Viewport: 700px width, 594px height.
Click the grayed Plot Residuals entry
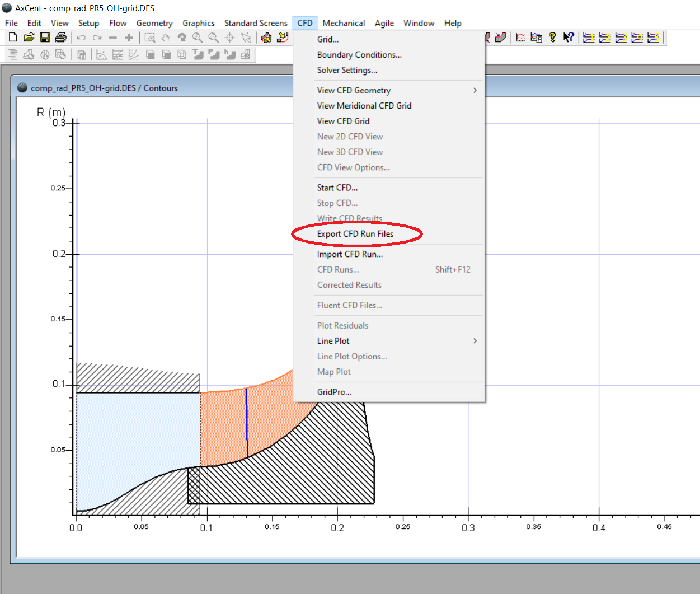pyautogui.click(x=389, y=325)
